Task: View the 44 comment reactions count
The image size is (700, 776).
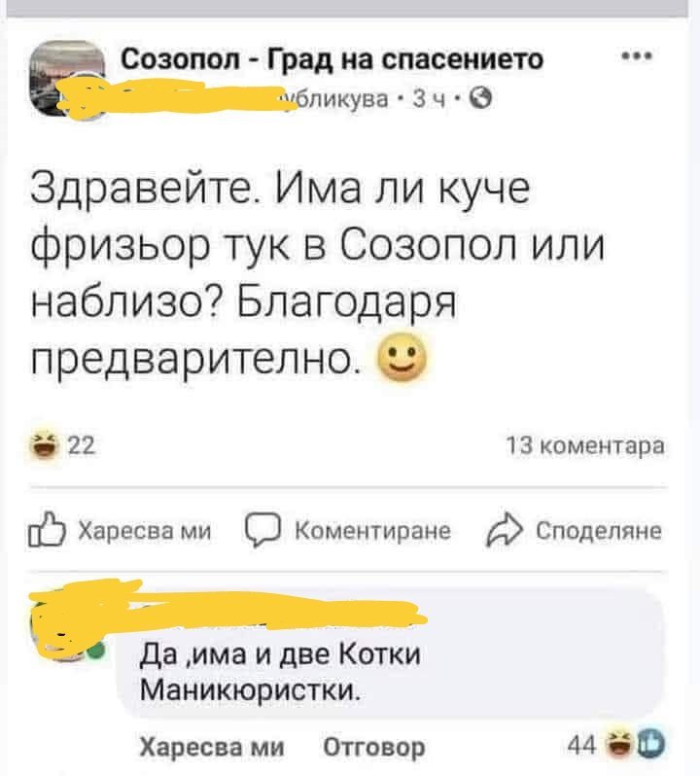Action: click(582, 743)
